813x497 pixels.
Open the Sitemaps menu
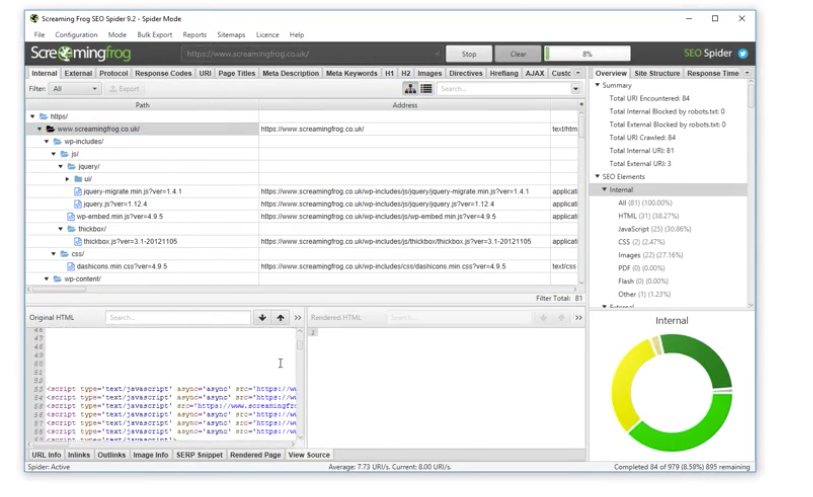coord(231,35)
